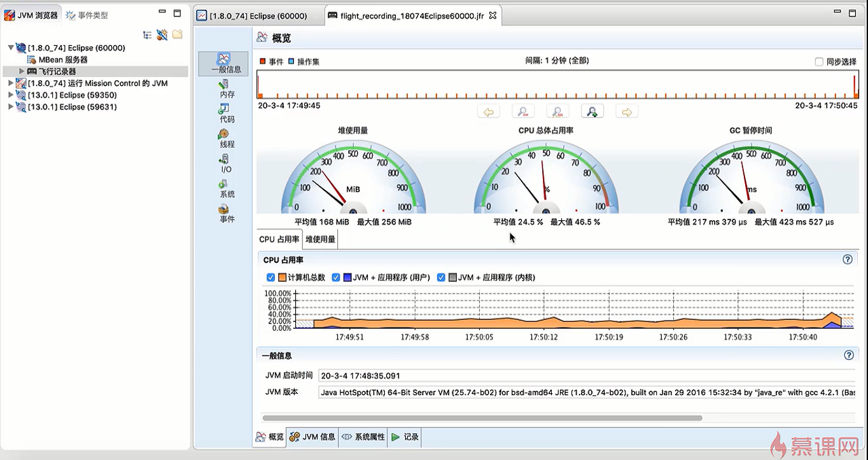
Task: Expand [13.0.1] Eclipse (59350) node
Action: (x=10, y=95)
